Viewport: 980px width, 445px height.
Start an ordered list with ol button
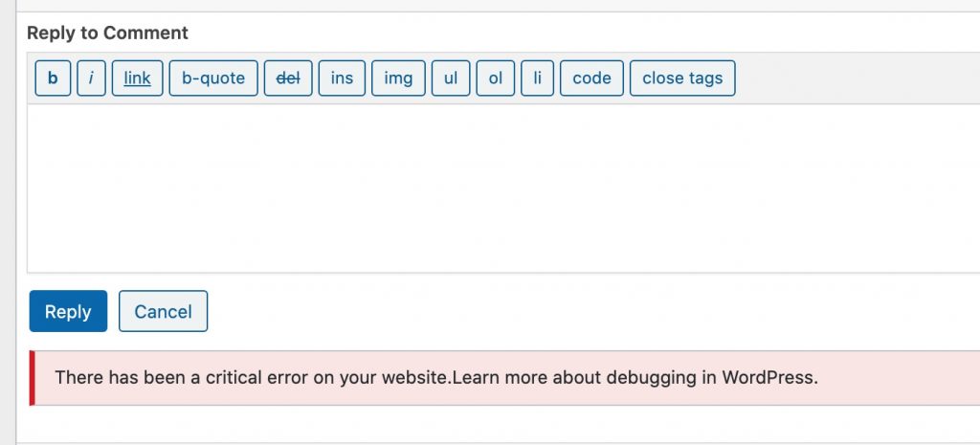[496, 78]
